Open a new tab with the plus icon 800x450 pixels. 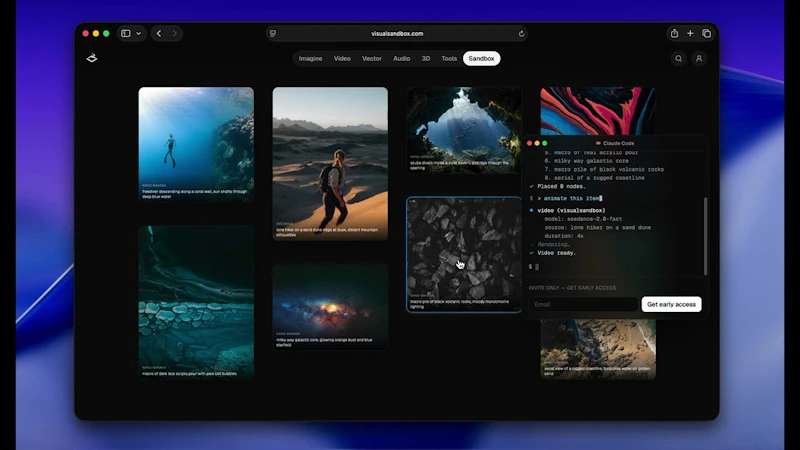pos(690,34)
